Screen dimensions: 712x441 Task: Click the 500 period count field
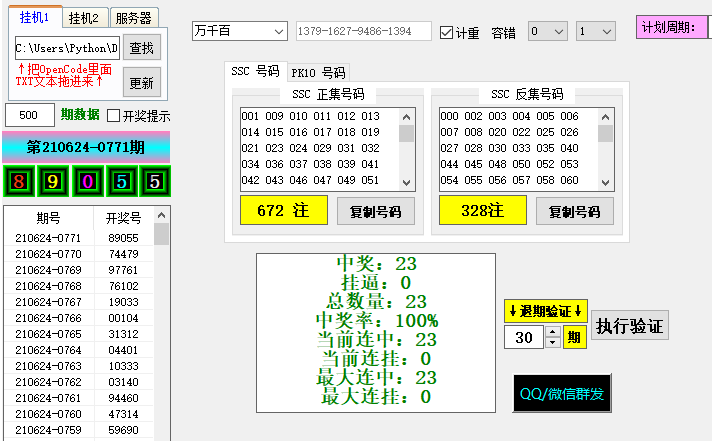[x=30, y=115]
